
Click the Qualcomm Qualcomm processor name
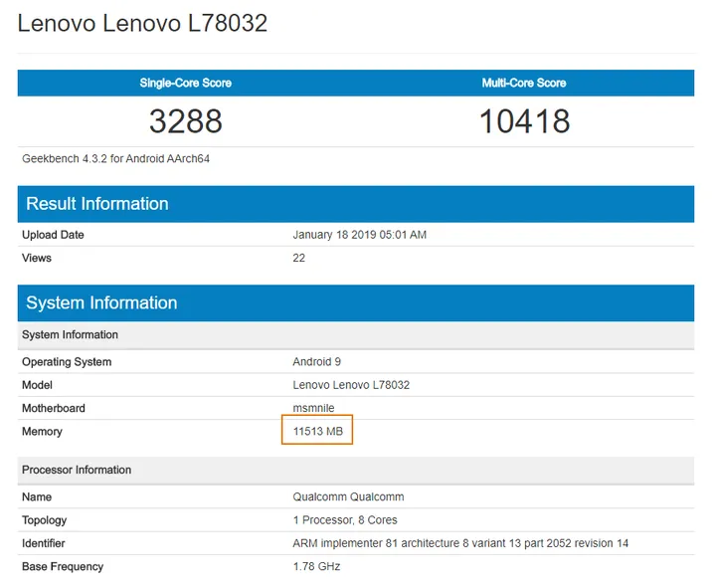pos(348,496)
